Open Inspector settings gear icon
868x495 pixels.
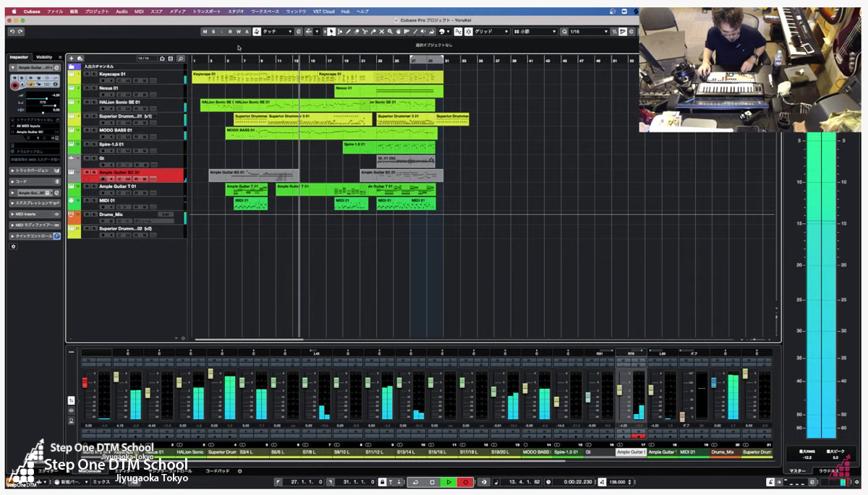[13, 246]
